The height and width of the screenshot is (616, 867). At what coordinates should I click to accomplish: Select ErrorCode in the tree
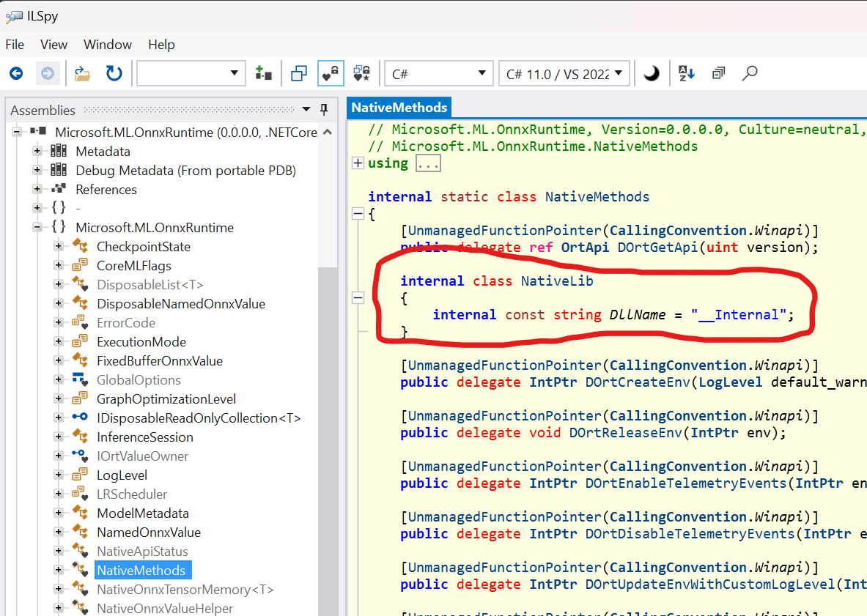pyautogui.click(x=126, y=322)
